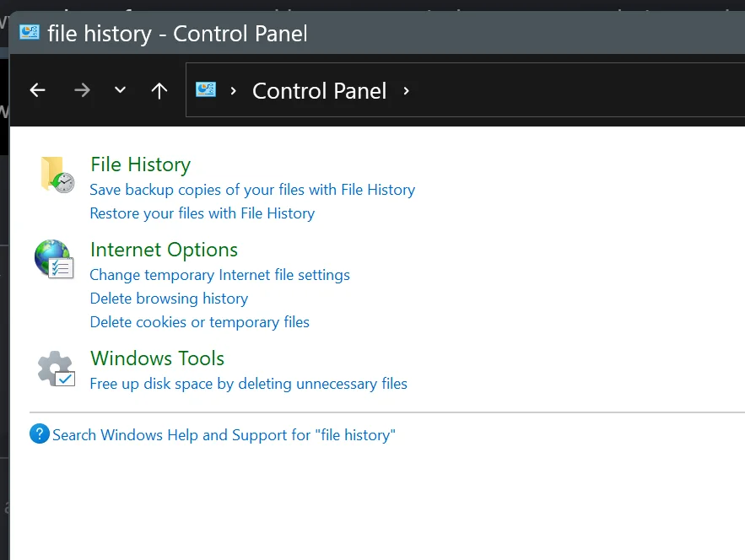Open Delete cookies or temporary files link

(200, 322)
